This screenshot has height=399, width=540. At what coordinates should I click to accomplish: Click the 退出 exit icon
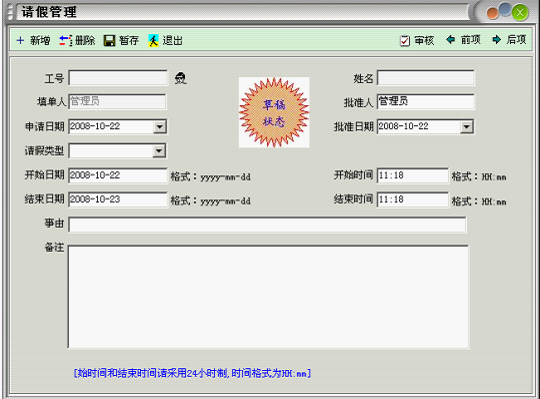pyautogui.click(x=153, y=40)
